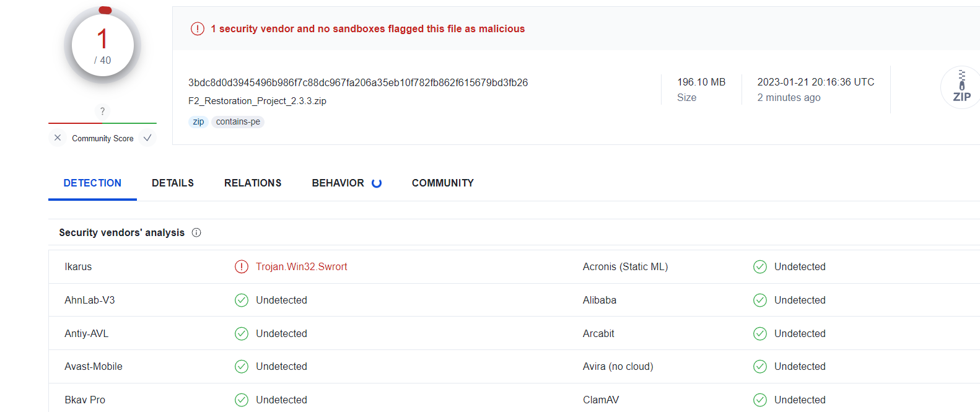This screenshot has width=980, height=412.
Task: Click the community score question mark indicator
Action: (x=102, y=112)
